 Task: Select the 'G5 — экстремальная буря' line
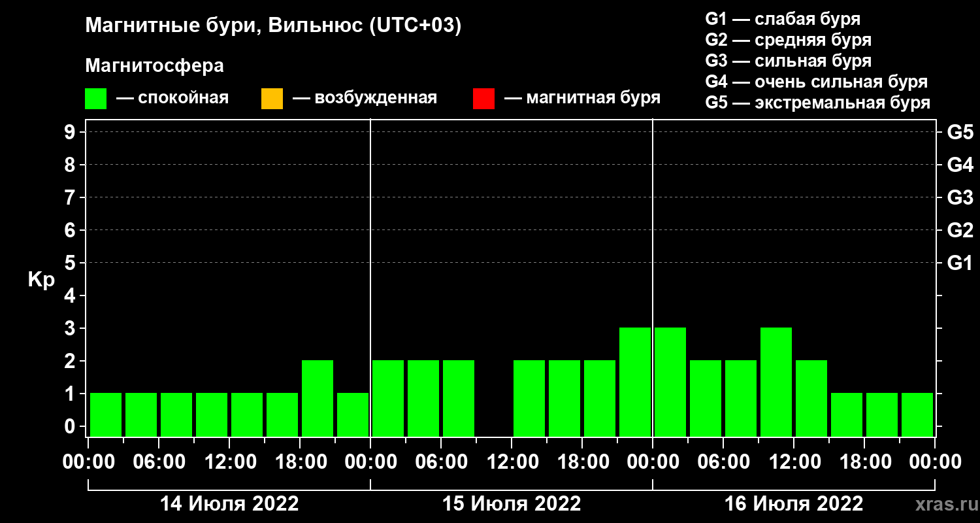(817, 103)
